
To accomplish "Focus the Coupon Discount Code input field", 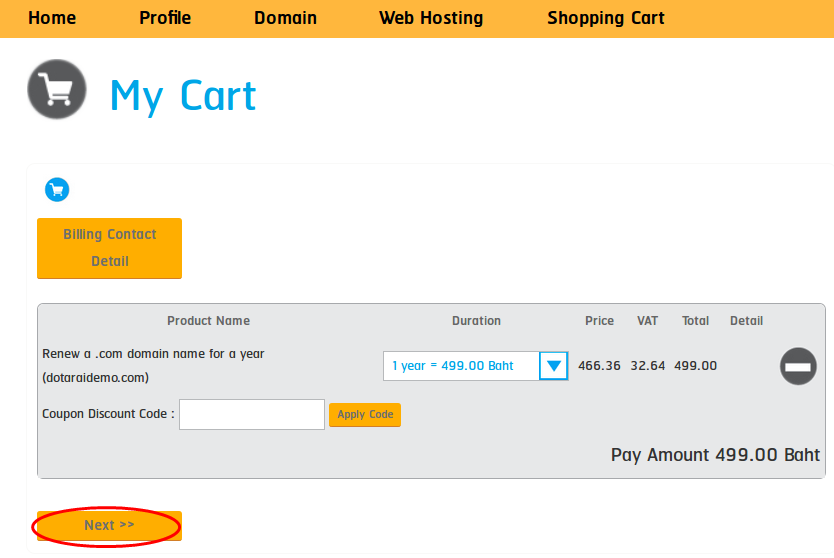I will coord(252,414).
